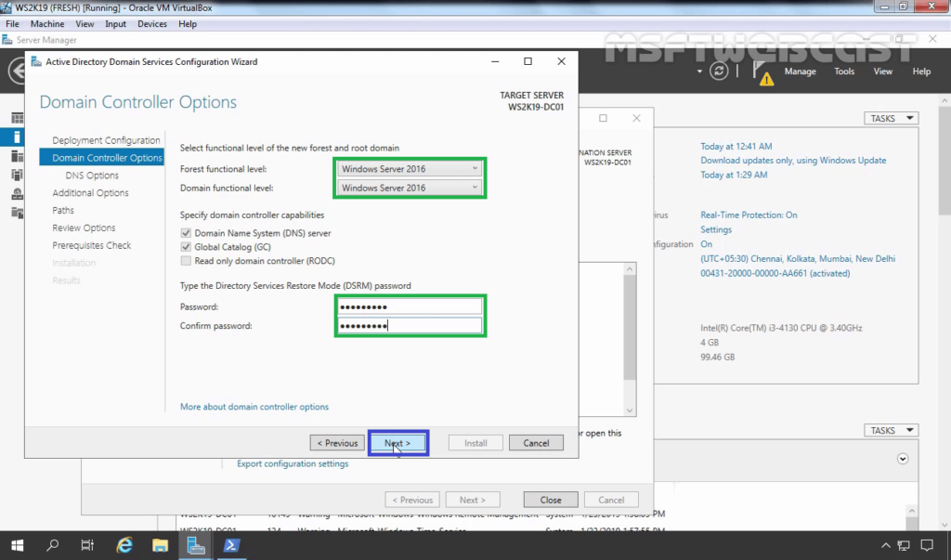Open the Domain functional level dropdown
The width and height of the screenshot is (951, 560).
pos(410,188)
